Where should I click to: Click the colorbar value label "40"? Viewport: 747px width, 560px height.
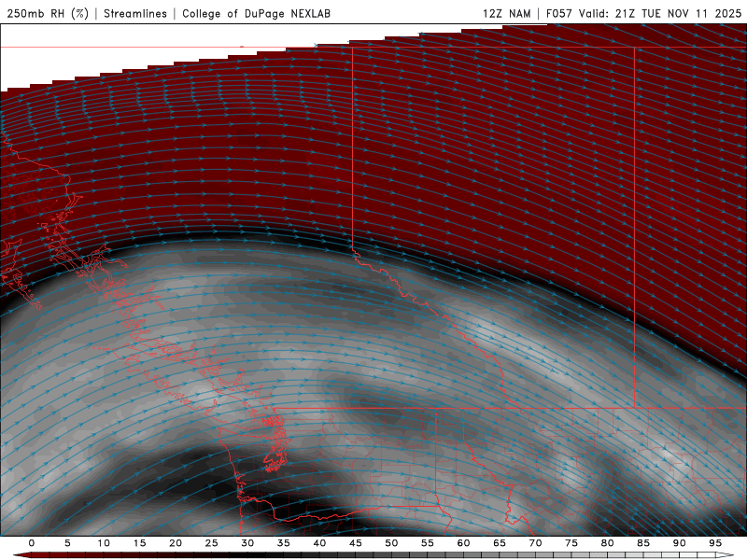pyautogui.click(x=319, y=543)
